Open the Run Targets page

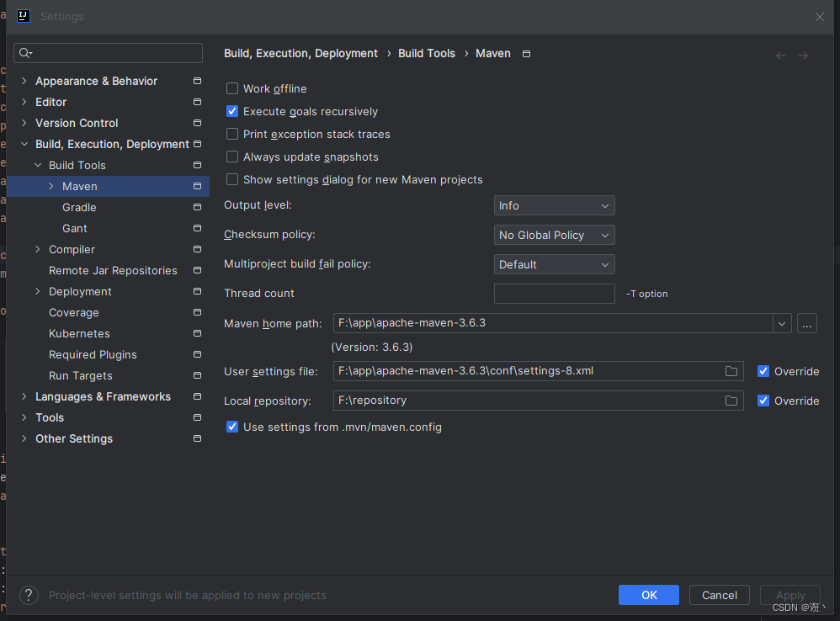click(x=80, y=376)
